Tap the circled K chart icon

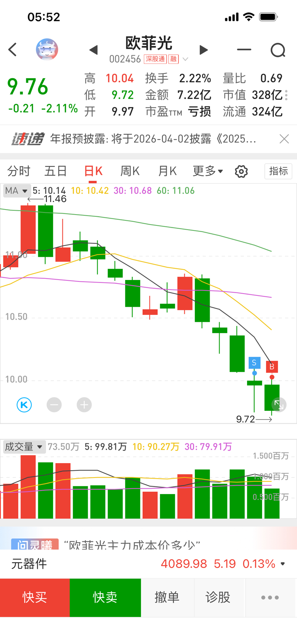click(24, 405)
